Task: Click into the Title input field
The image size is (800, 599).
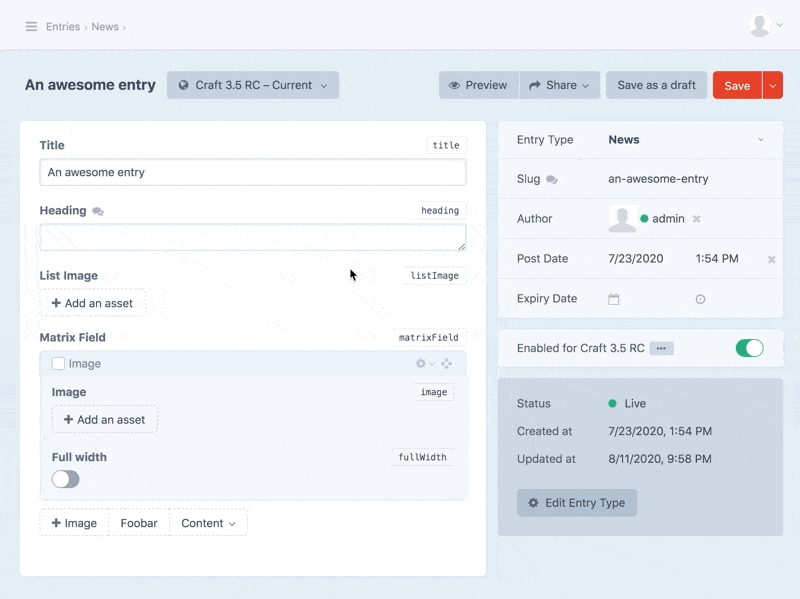Action: click(252, 172)
